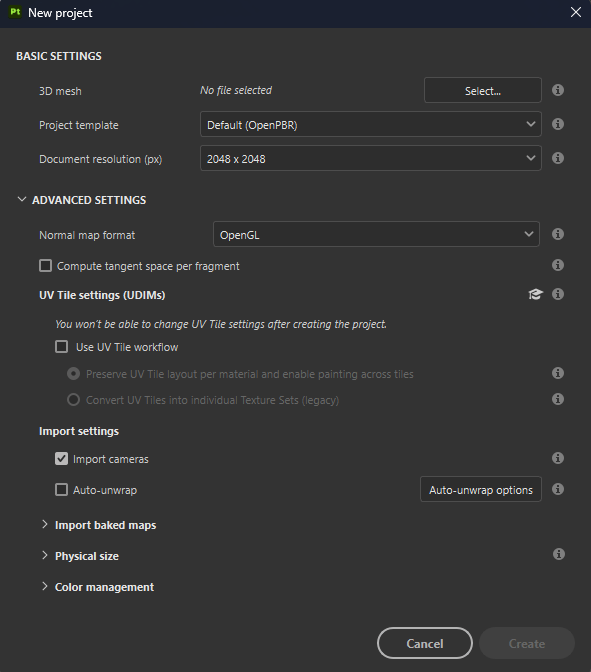Open Auto-unwrap options

(x=481, y=489)
